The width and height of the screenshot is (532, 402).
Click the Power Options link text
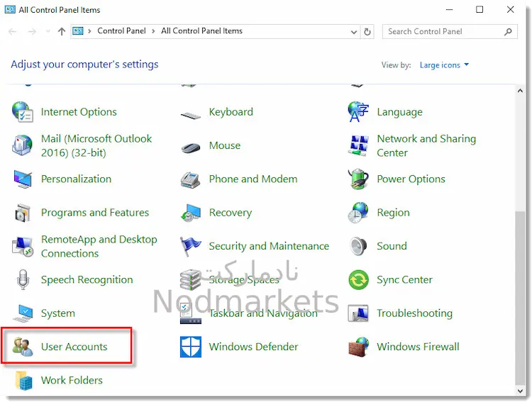coord(411,179)
